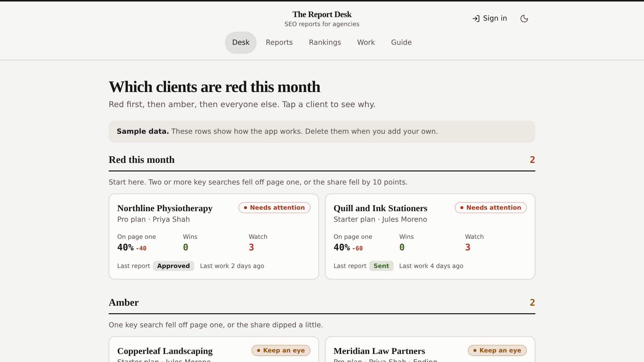
Task: Click the Sent report status badge
Action: pyautogui.click(x=381, y=266)
